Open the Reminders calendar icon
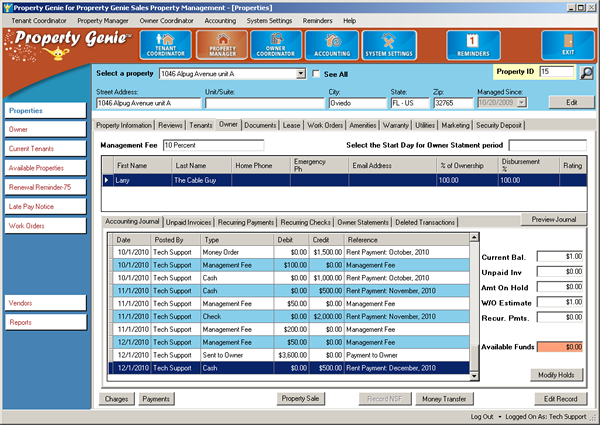600x425 pixels. coord(473,45)
